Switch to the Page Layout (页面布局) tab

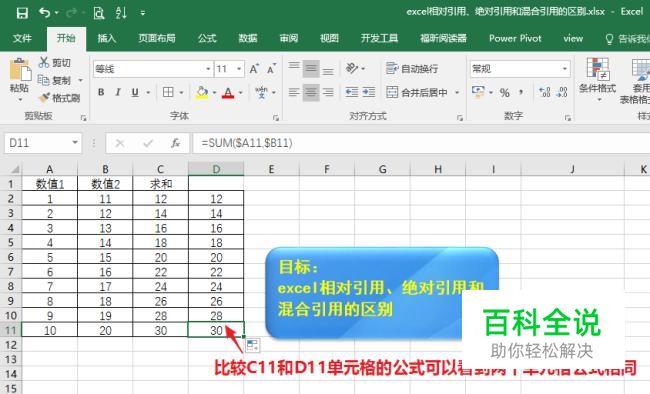[x=157, y=39]
